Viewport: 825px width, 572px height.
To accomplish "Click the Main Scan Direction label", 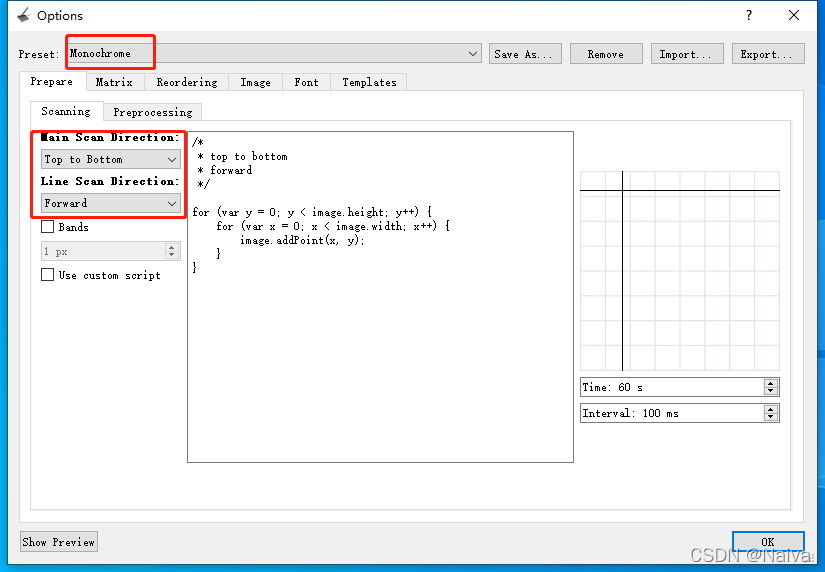I will point(110,137).
